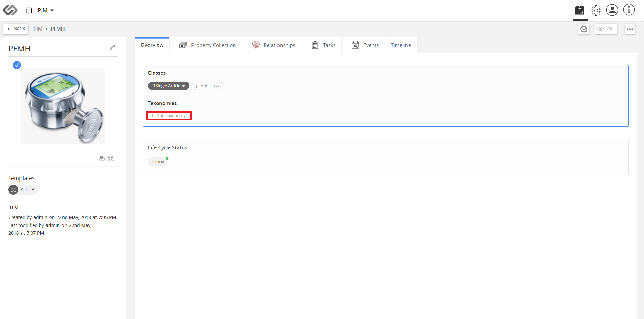The height and width of the screenshot is (319, 644).
Task: Switch to the Overview tab
Action: coord(152,45)
